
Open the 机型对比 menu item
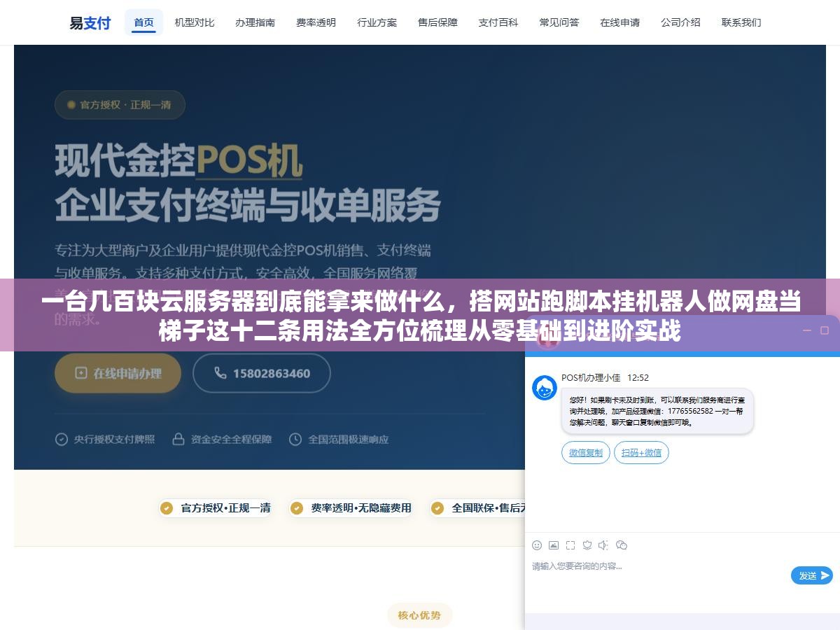pos(195,22)
